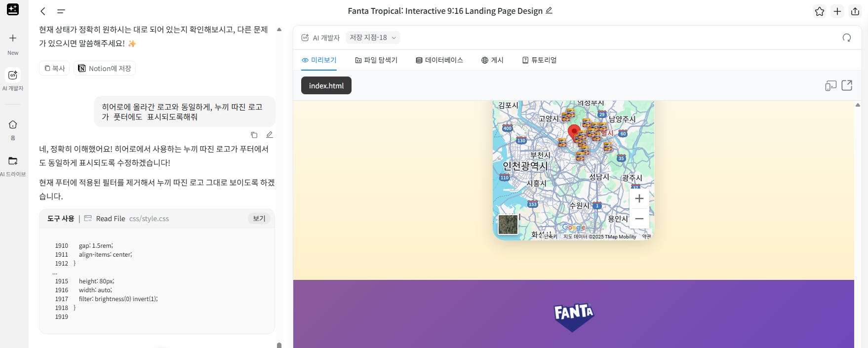The height and width of the screenshot is (348, 868).
Task: Click the red location pin on the map
Action: [574, 132]
